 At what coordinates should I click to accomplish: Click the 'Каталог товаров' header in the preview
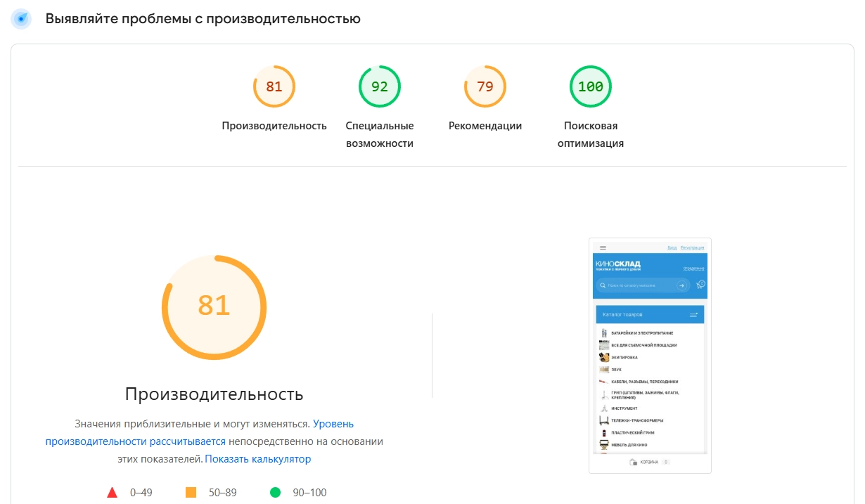tap(650, 314)
